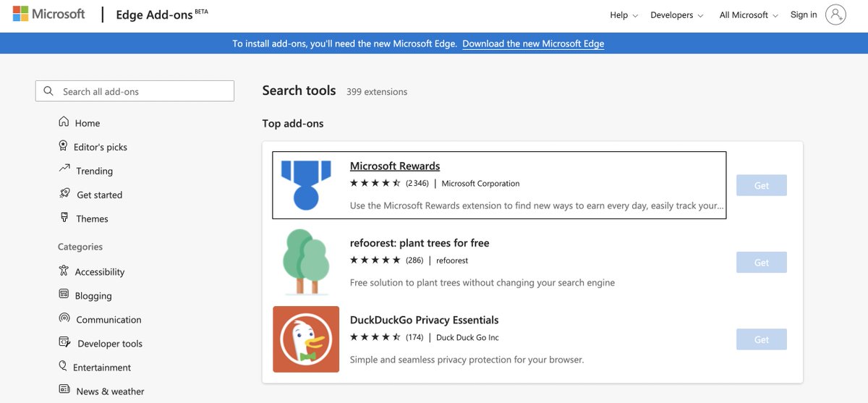The width and height of the screenshot is (868, 403).
Task: Click the Microsoft Rewards description text
Action: pyautogui.click(x=537, y=205)
